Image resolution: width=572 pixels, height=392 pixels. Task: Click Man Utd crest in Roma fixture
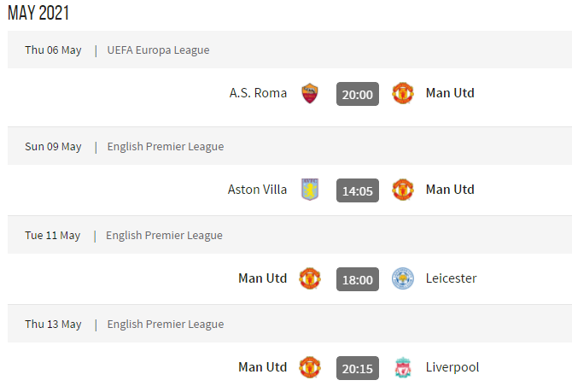(403, 93)
